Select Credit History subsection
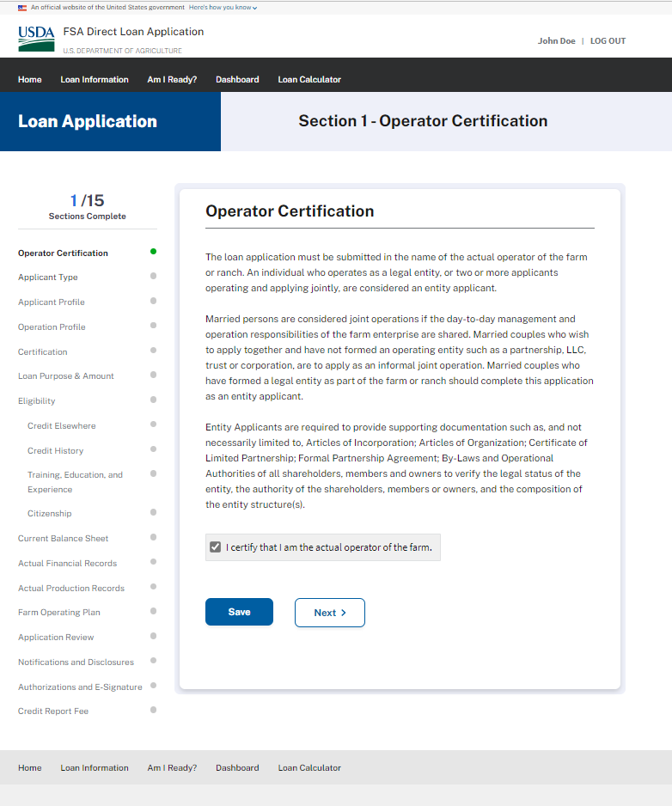Screen dimensions: 672x806 56,451
